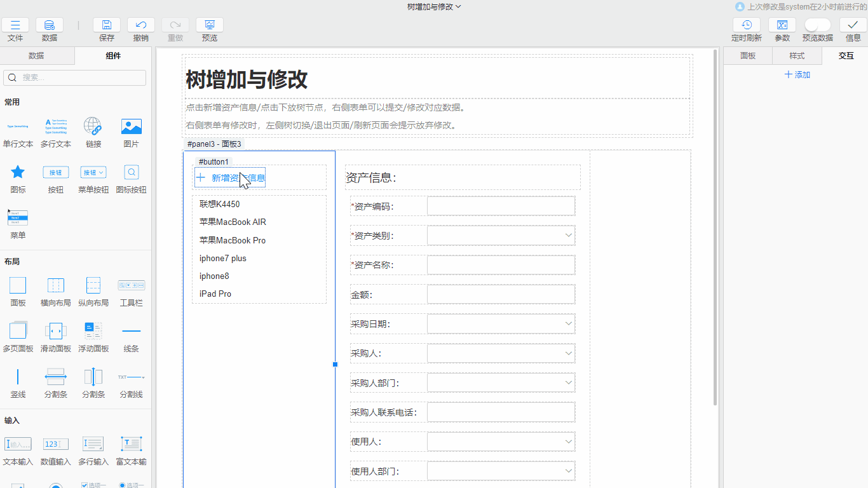Click the 添加 link in the interaction panel

tap(797, 75)
